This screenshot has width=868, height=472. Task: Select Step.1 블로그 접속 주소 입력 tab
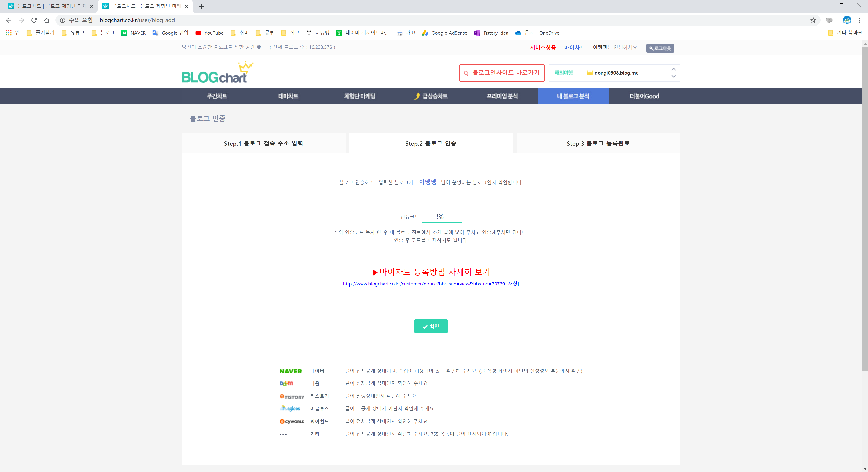click(x=263, y=143)
